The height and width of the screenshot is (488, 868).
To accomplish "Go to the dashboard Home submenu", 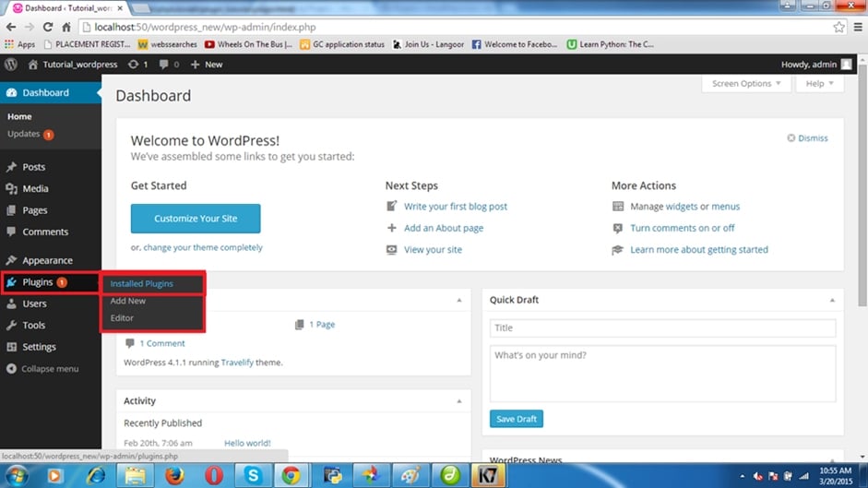I will click(19, 116).
